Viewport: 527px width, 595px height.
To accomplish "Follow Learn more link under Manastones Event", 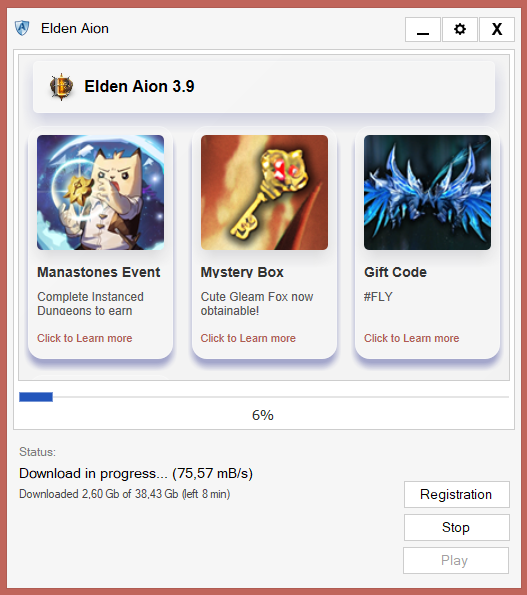I will tap(85, 338).
